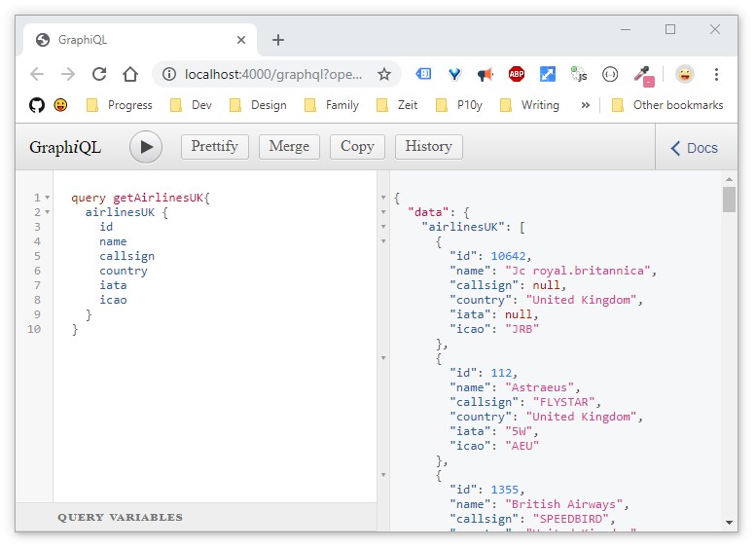Collapse the query at editor line 1
This screenshot has width=756, height=548.
click(x=48, y=198)
